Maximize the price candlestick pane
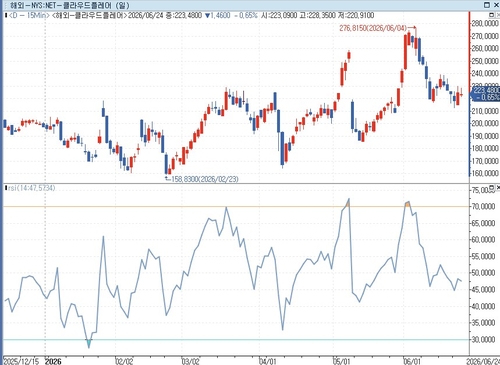 (491, 15)
